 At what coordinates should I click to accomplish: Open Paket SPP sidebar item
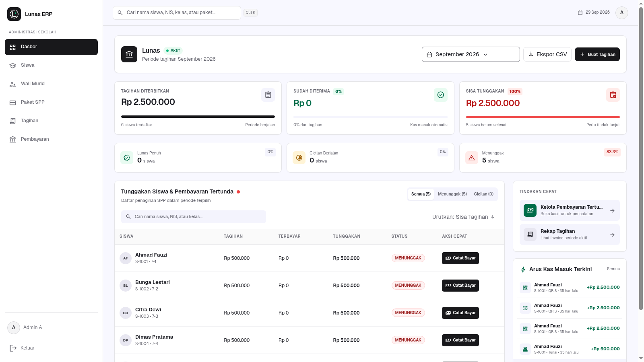[x=51, y=103]
